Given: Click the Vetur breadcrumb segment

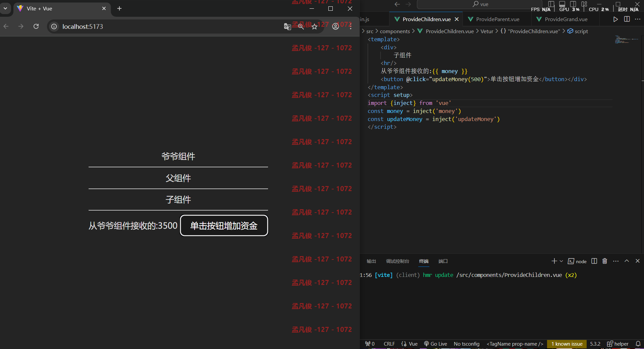Looking at the screenshot, I should tap(487, 31).
